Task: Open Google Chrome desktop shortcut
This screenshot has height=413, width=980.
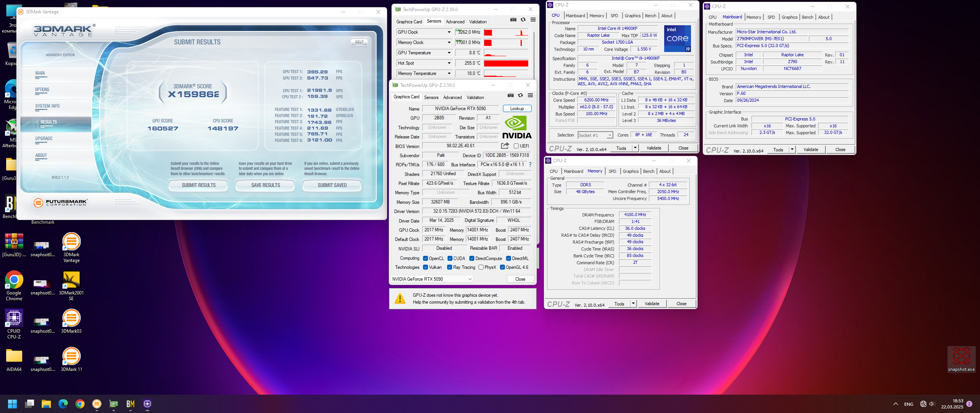Action: coord(14,286)
